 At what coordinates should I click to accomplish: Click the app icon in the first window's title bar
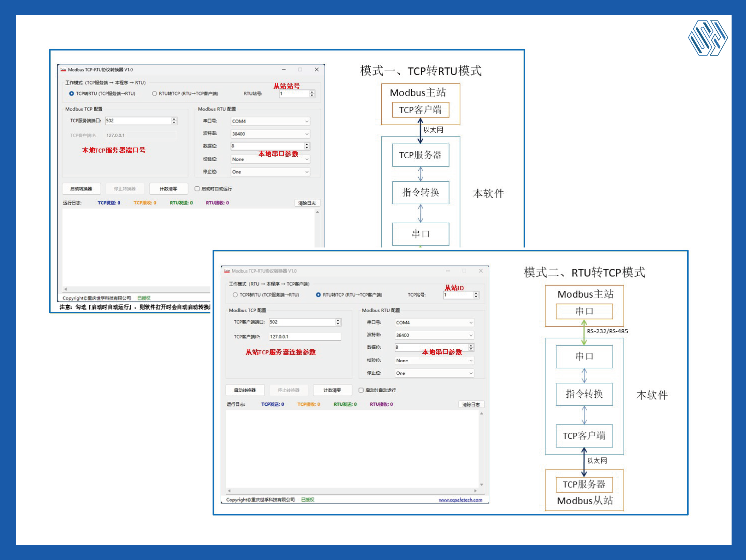click(x=63, y=70)
